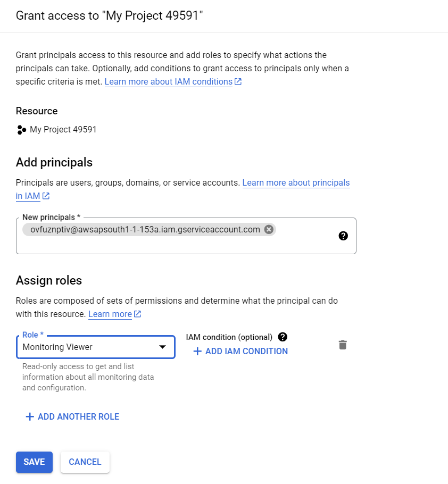Click the My Project 49591 resource name

[x=63, y=129]
